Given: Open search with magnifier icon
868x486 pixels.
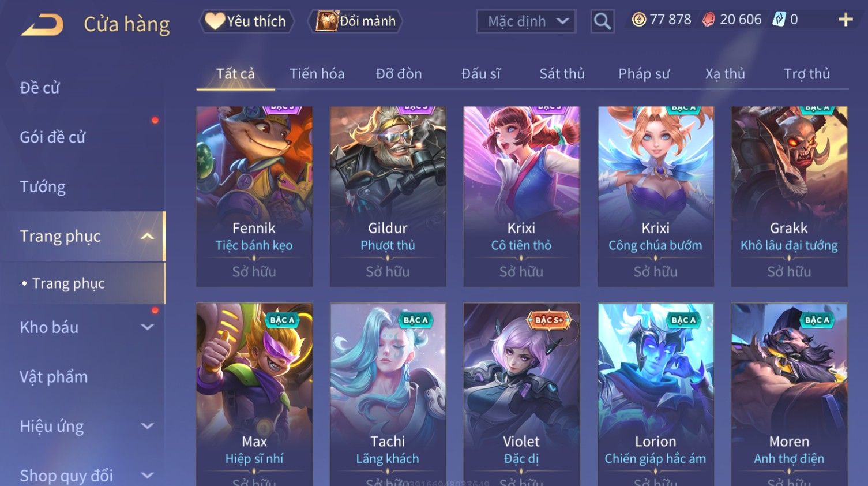Looking at the screenshot, I should coord(602,21).
